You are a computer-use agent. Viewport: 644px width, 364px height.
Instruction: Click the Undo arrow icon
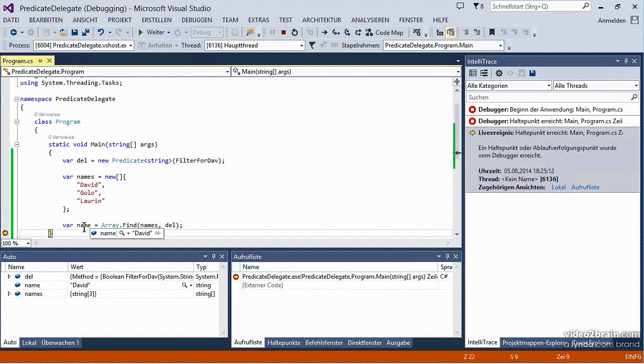[101, 32]
